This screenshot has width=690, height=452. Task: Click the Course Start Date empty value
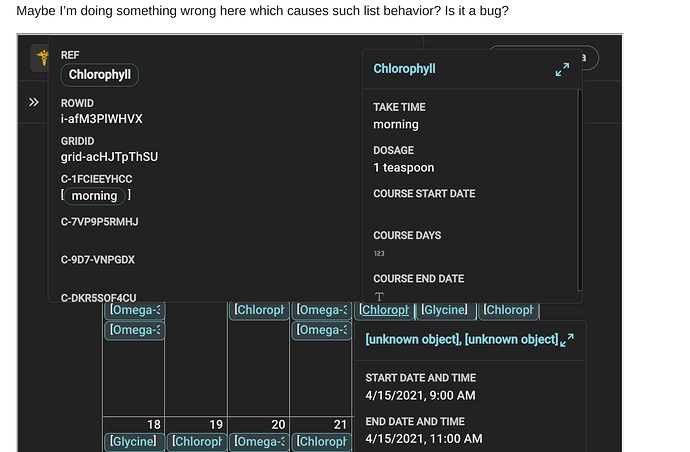tap(470, 212)
